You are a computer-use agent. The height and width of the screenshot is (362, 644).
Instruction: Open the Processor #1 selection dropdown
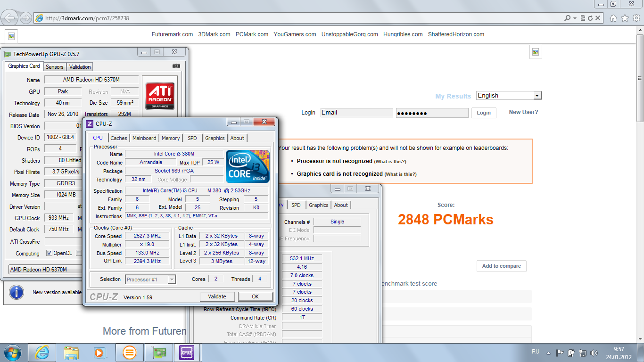click(150, 280)
